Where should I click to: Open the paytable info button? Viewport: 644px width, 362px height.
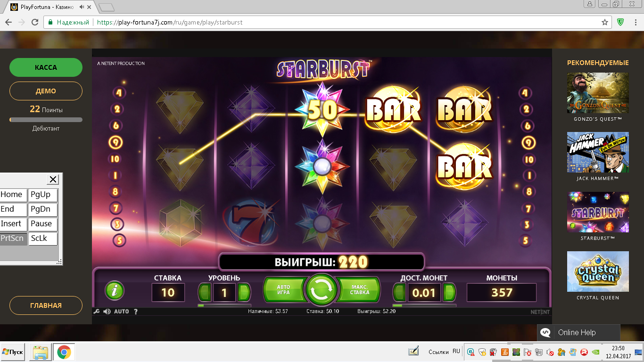[114, 290]
